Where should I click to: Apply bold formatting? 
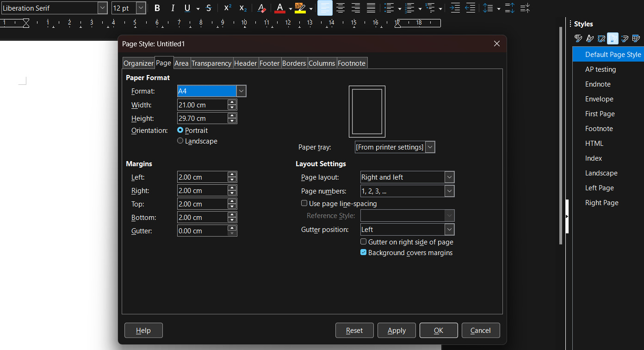point(157,8)
